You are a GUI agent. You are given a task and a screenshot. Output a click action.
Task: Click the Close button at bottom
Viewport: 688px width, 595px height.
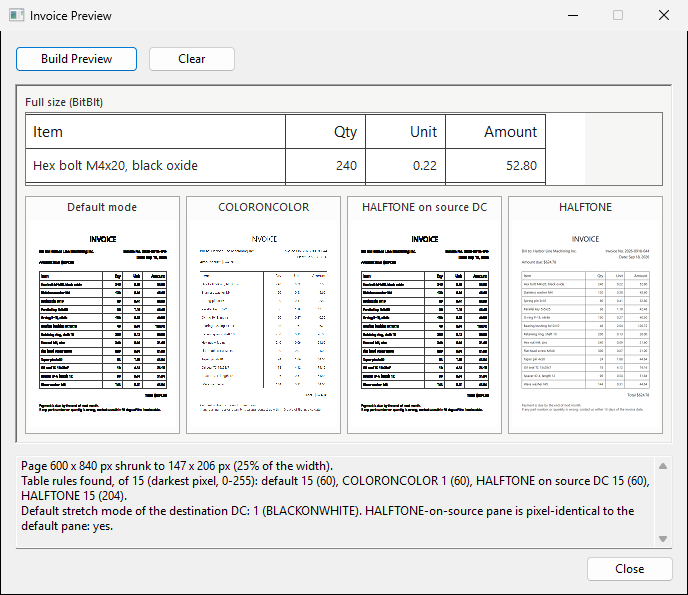630,569
